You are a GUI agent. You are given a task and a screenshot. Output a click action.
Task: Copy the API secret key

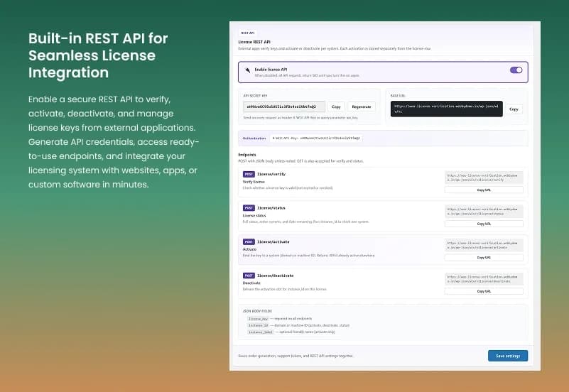pyautogui.click(x=336, y=107)
